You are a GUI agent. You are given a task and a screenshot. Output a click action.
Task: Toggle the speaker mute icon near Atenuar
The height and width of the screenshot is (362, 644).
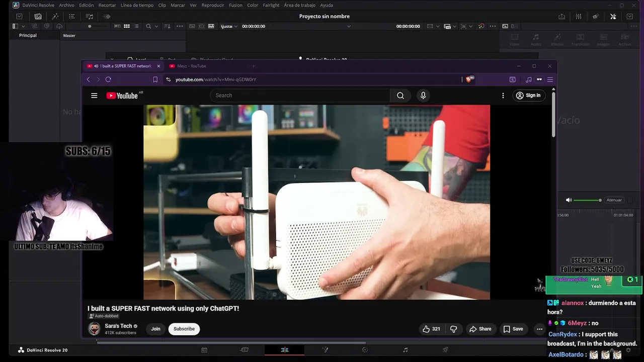coord(569,200)
